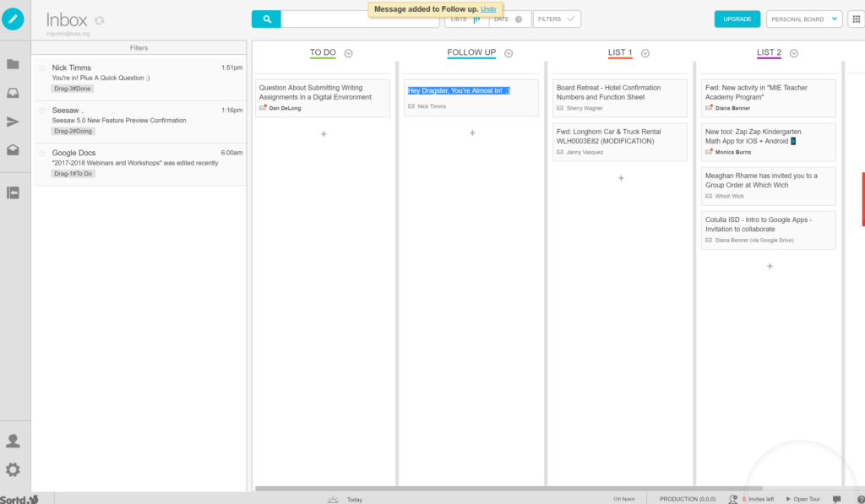This screenshot has height=504, width=865.
Task: Open the Seesaw 5.0 New Feature Preview email
Action: (141, 121)
